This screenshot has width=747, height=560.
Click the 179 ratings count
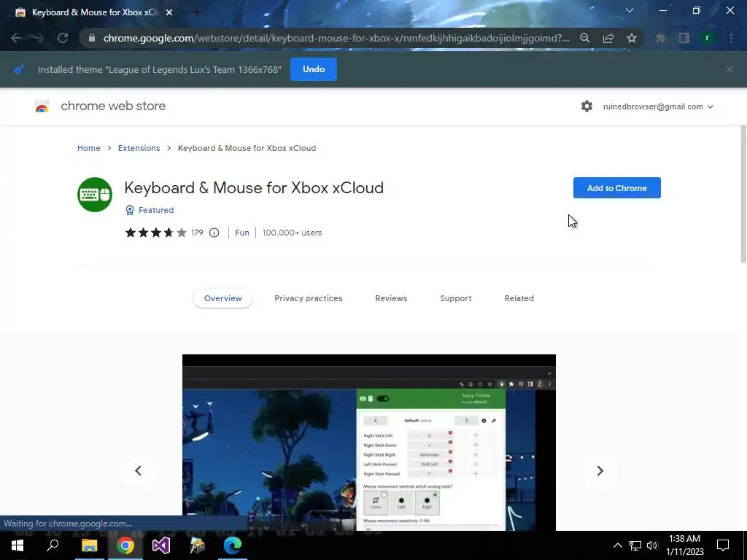pyautogui.click(x=197, y=233)
